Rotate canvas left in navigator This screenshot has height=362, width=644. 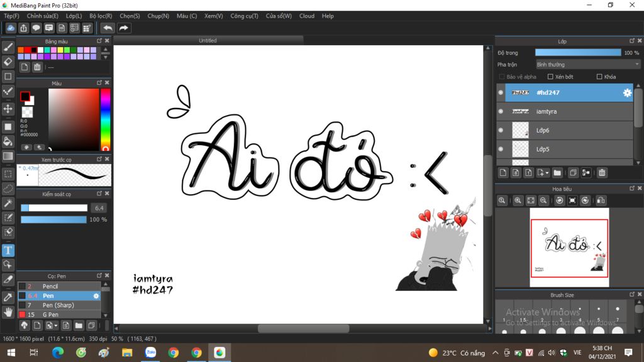(559, 200)
